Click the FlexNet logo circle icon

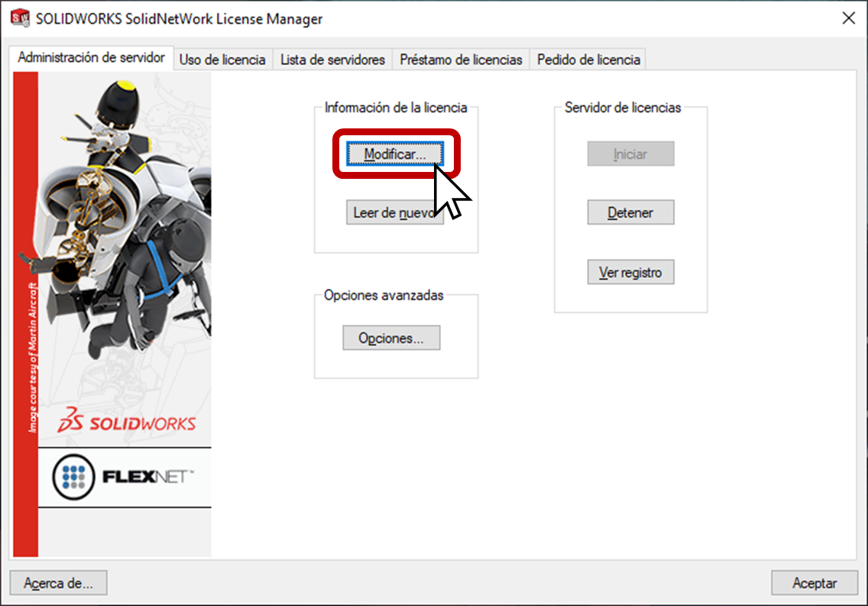point(73,477)
